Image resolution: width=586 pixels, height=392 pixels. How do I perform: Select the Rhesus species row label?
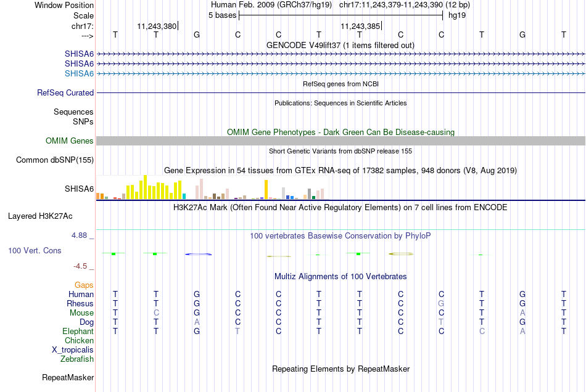80,303
